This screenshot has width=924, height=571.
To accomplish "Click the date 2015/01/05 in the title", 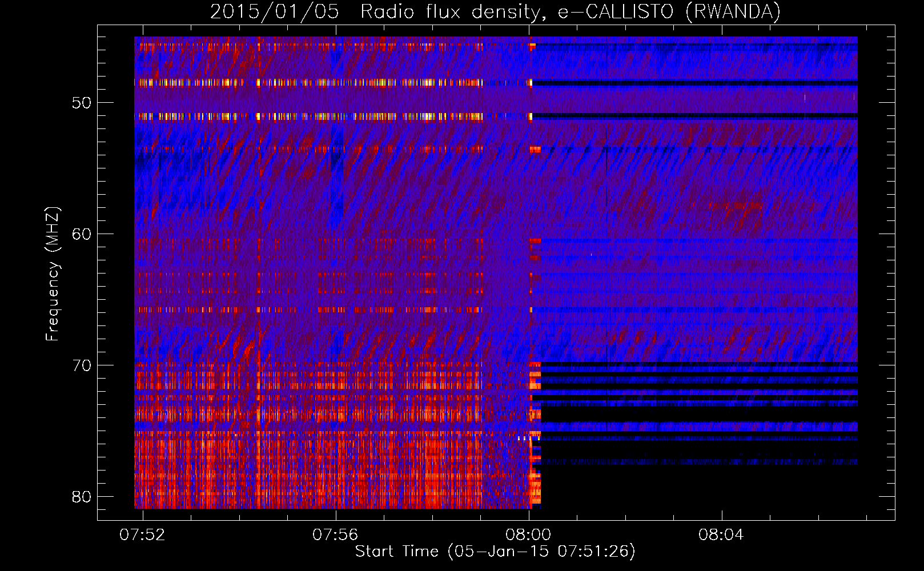I will pos(275,11).
